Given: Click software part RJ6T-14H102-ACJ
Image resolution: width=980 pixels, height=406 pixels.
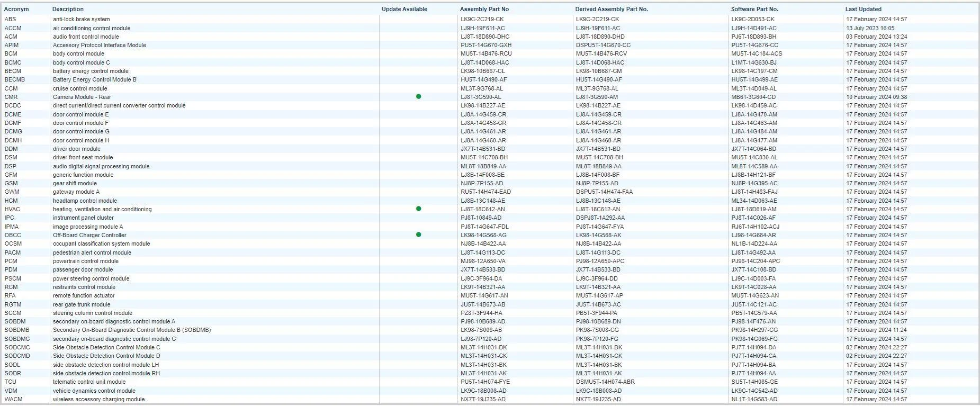Looking at the screenshot, I should 756,227.
